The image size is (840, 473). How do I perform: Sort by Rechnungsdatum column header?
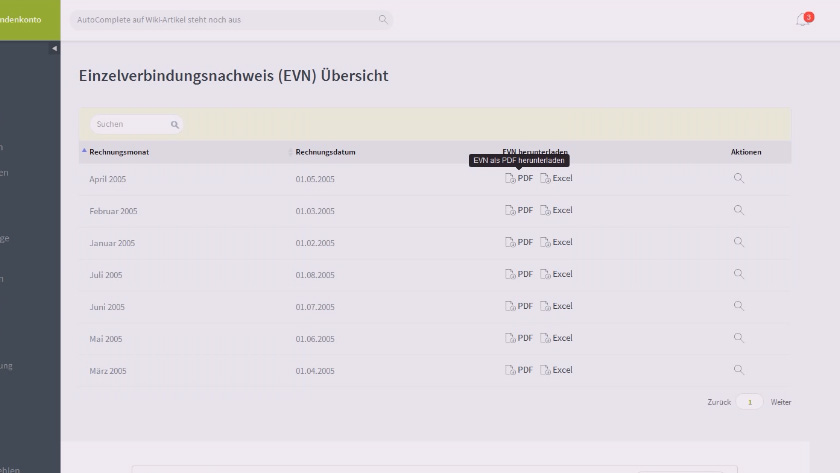coord(325,152)
